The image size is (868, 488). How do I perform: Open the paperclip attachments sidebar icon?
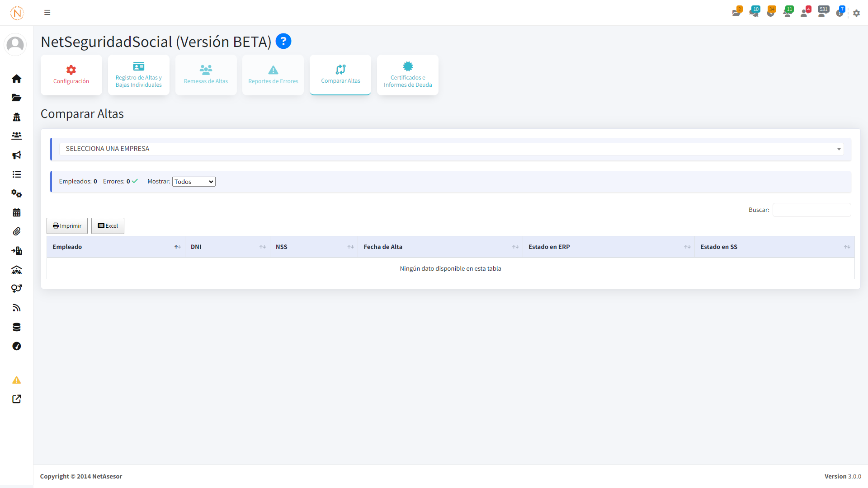click(x=17, y=231)
